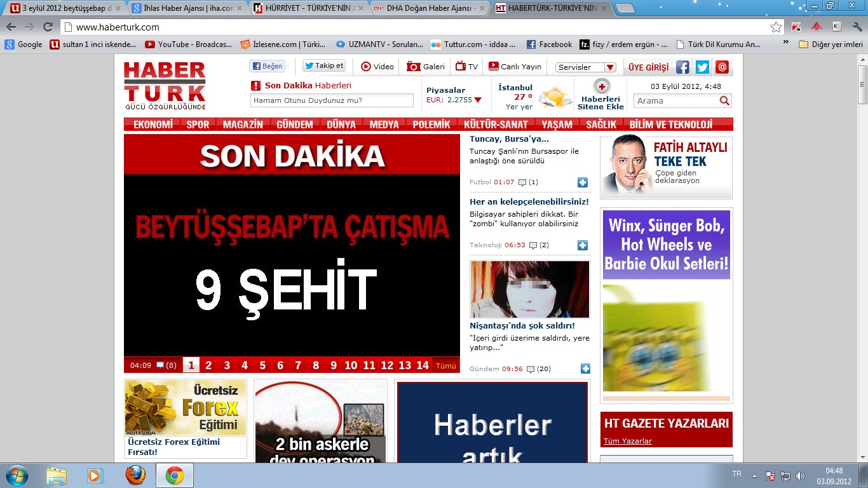This screenshot has width=868, height=488.
Task: Open the BİLİM VE TEKNOLOJİ section
Action: tap(671, 125)
